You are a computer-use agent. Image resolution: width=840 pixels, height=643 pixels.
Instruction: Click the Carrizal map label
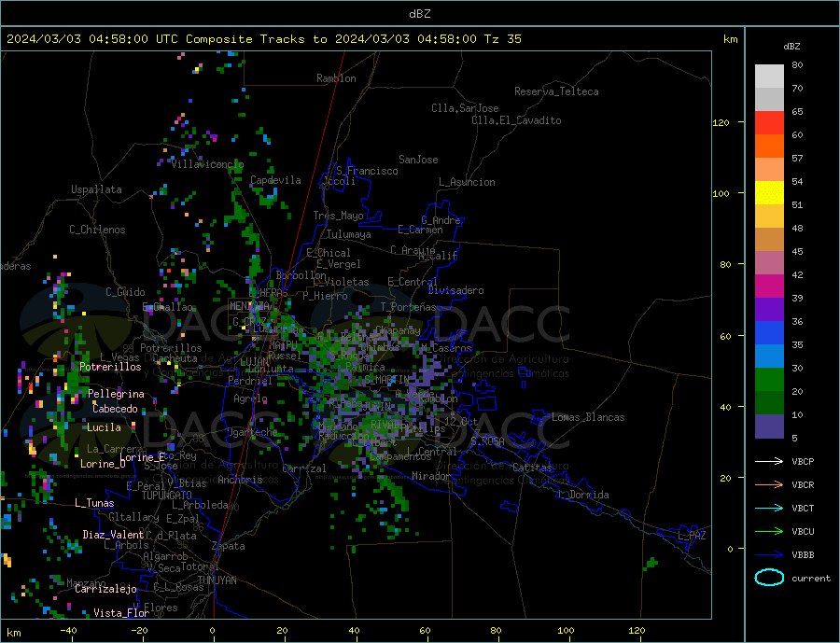click(x=304, y=468)
